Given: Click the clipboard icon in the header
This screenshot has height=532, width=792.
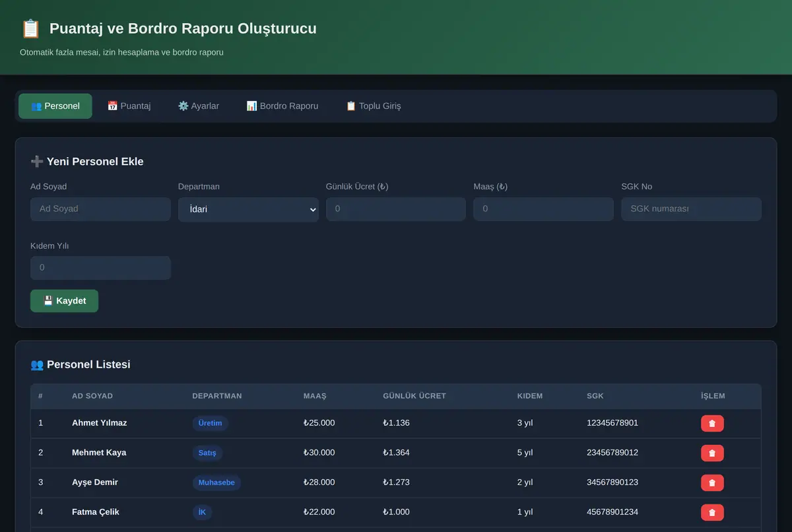Looking at the screenshot, I should [30, 28].
